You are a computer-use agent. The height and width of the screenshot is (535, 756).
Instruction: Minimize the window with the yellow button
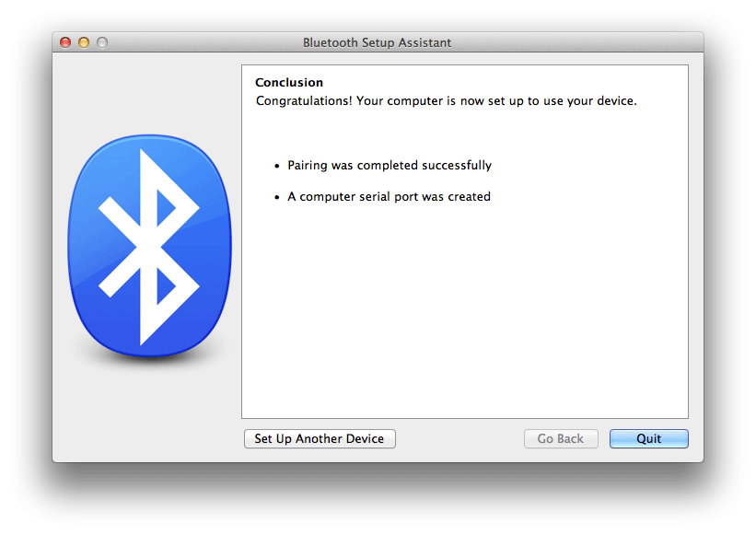84,42
